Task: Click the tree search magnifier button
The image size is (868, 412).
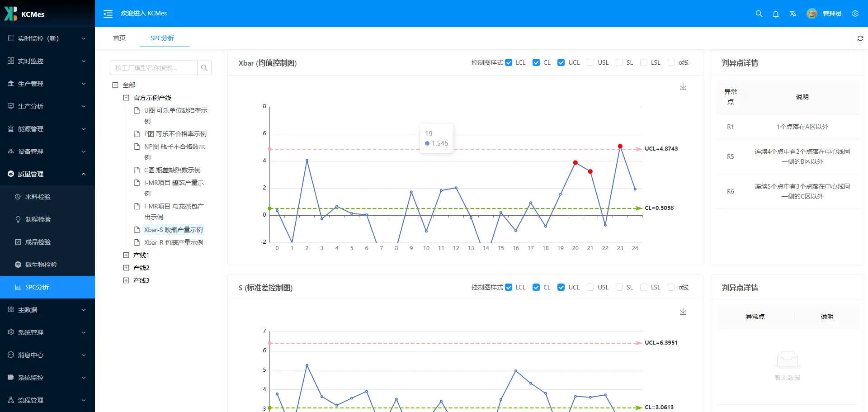Action: 204,68
